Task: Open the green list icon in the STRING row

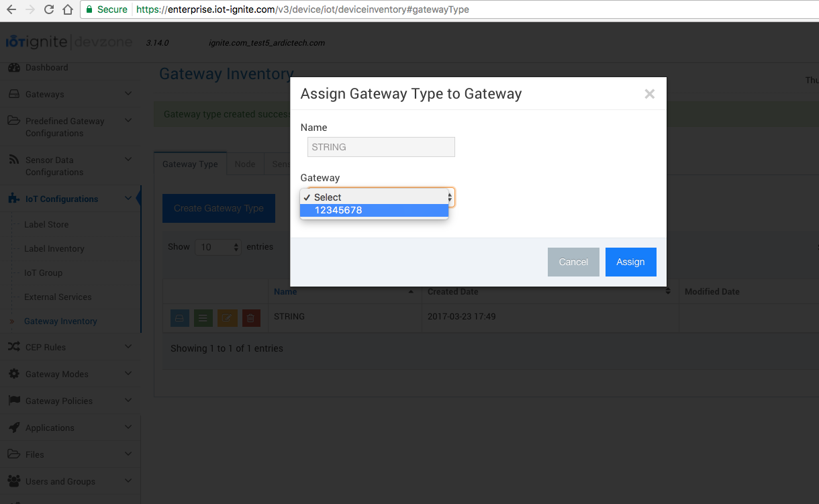Action: [x=203, y=317]
